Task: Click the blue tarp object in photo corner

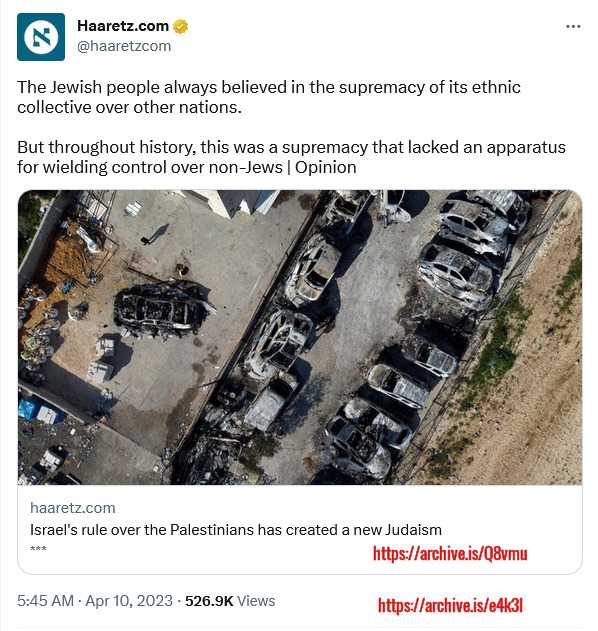Action: pos(29,409)
